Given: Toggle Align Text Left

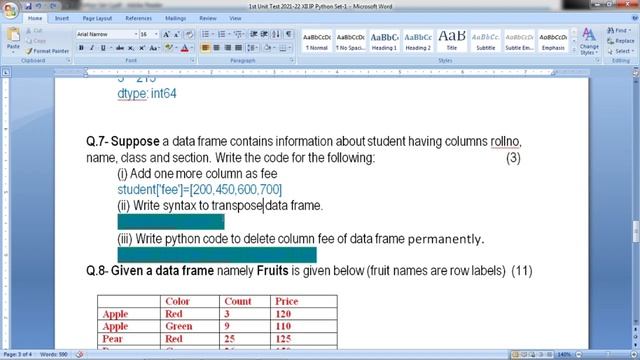Looking at the screenshot, I should pos(205,48).
